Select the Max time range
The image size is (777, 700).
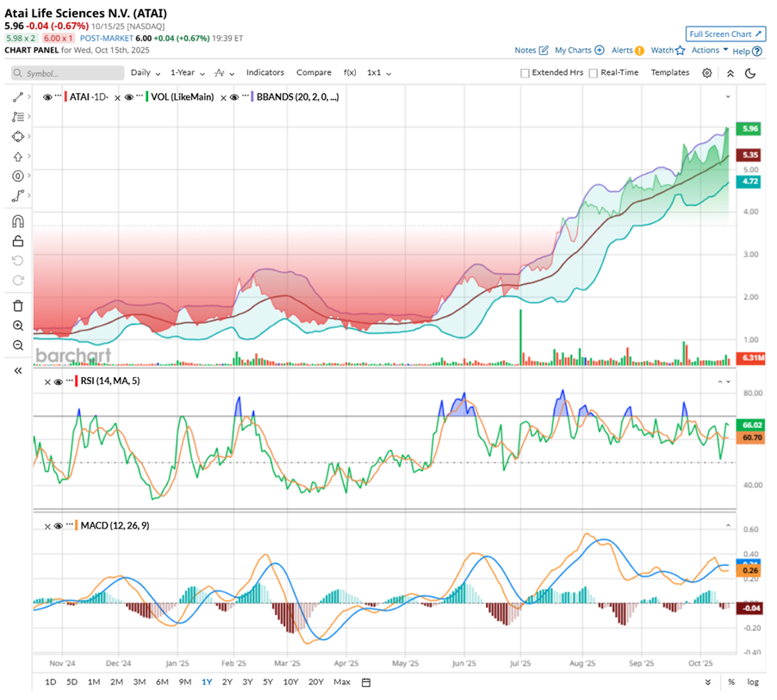[x=342, y=682]
